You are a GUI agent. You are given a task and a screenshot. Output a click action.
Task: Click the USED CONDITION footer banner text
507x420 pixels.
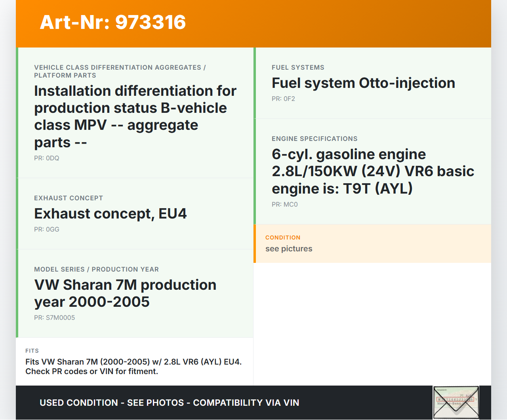coord(170,403)
